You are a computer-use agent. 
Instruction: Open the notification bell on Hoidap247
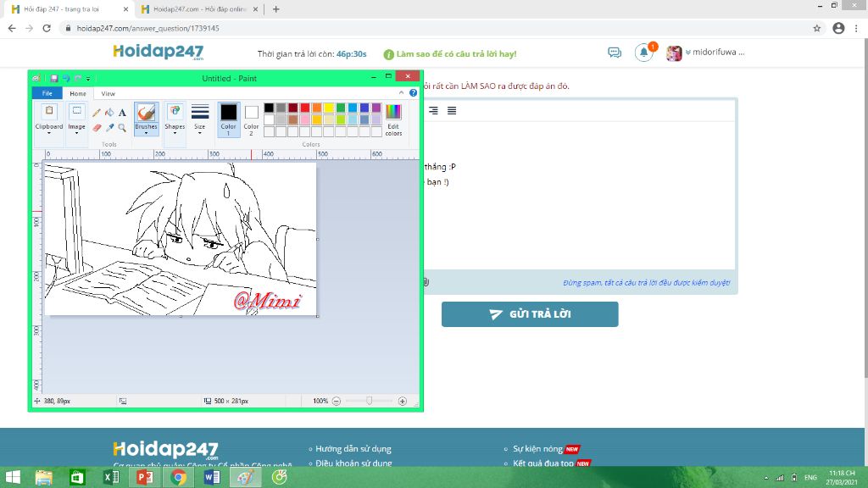(x=644, y=53)
